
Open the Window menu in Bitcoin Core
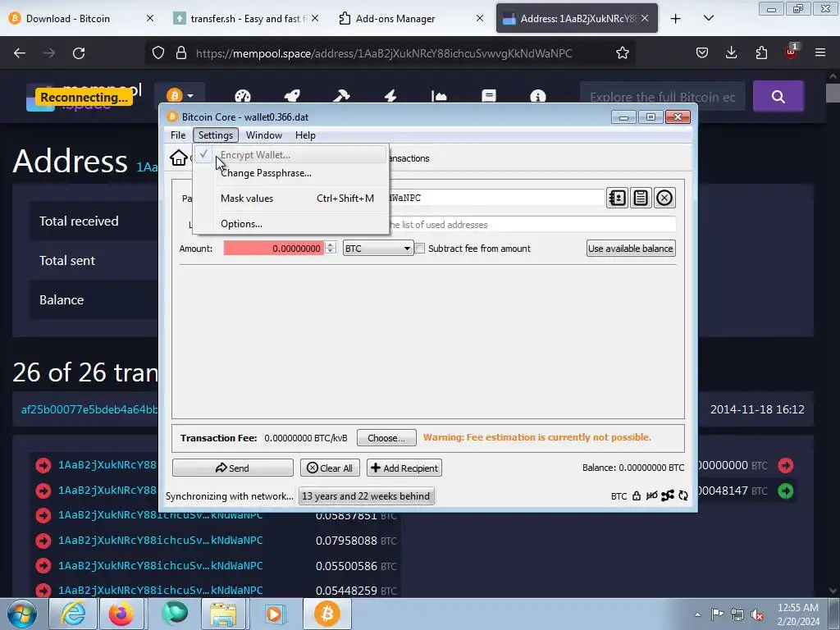[263, 135]
